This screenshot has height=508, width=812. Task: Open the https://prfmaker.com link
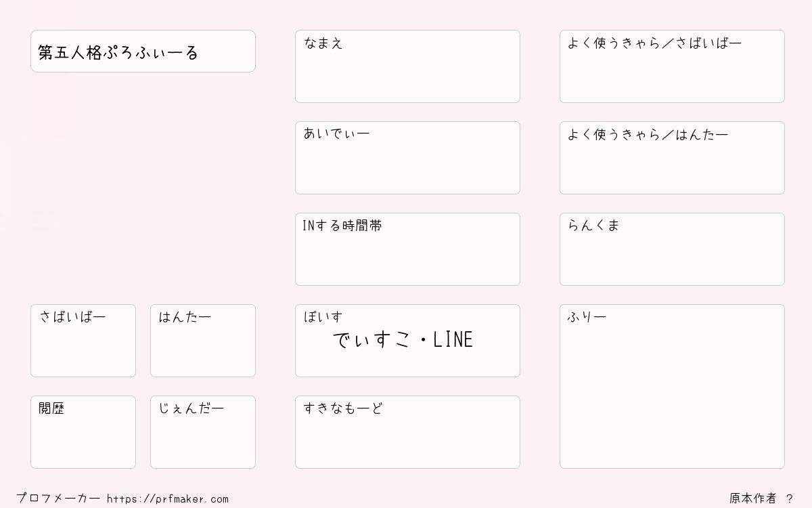click(168, 499)
